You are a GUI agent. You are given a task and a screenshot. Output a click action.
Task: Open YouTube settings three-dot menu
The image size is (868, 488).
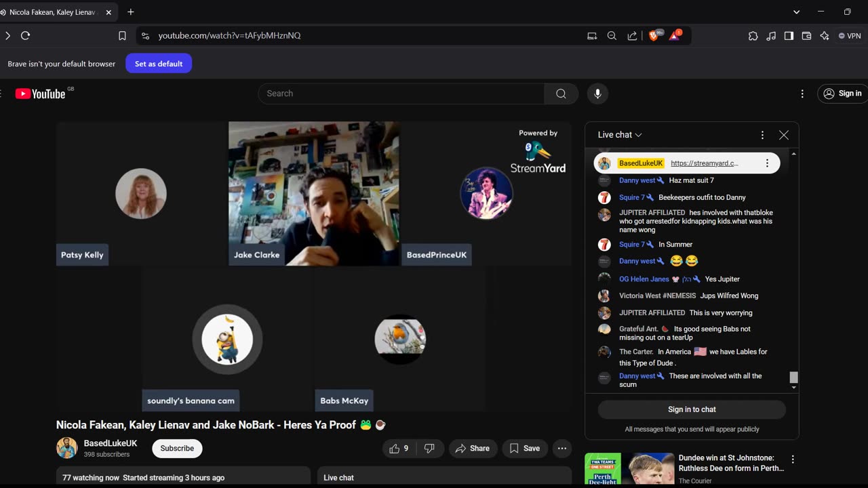click(802, 94)
